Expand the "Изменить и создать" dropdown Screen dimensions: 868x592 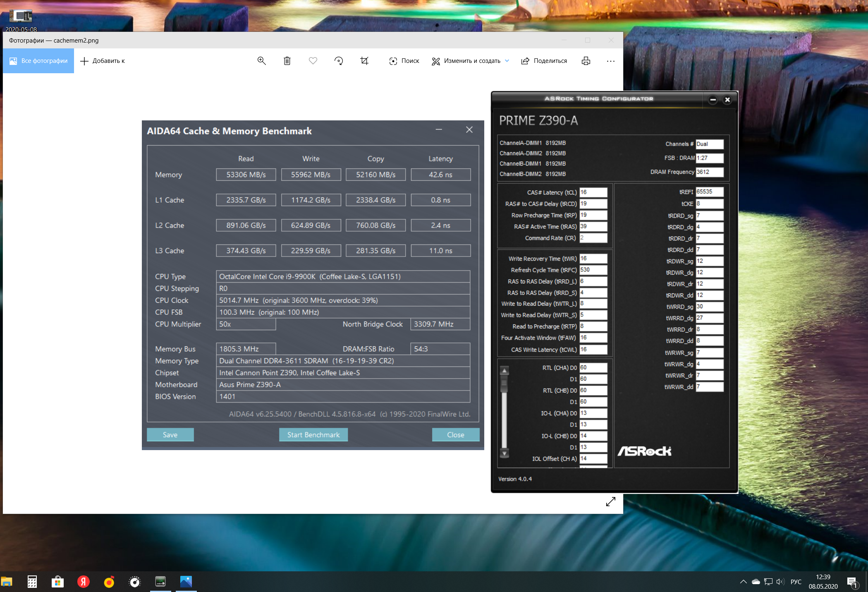(x=507, y=61)
